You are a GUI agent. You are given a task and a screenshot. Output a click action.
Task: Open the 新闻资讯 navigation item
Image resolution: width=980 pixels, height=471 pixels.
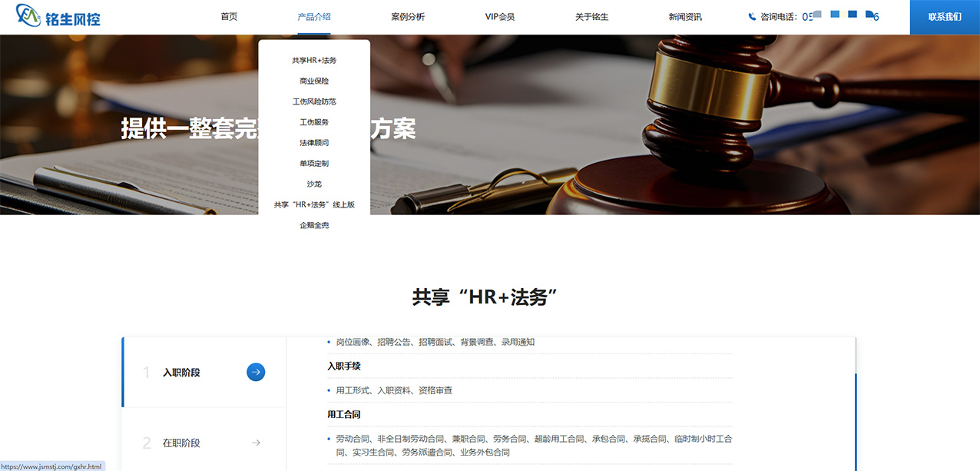click(684, 17)
